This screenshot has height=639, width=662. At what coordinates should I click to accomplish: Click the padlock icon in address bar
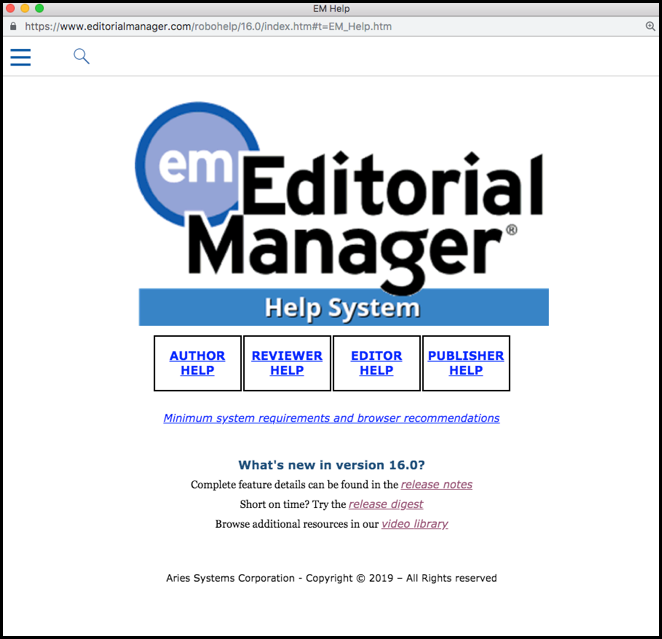click(13, 26)
